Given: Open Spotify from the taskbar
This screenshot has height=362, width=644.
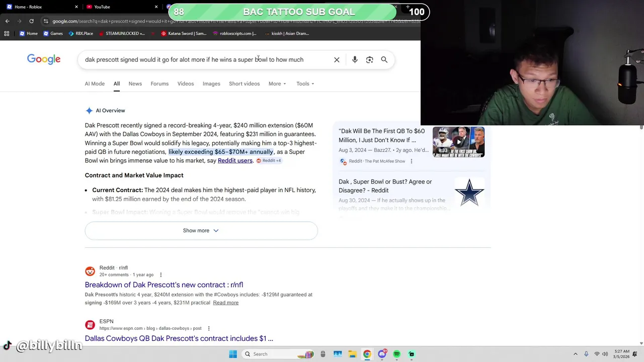Looking at the screenshot, I should coord(396,354).
